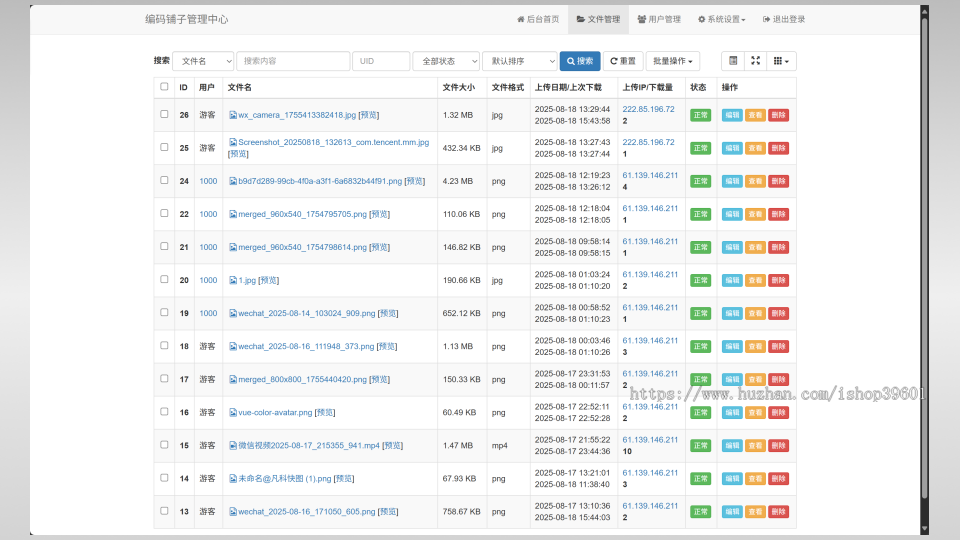Focus the UID input field
Screen dimensions: 960x540
pyautogui.click(x=381, y=61)
